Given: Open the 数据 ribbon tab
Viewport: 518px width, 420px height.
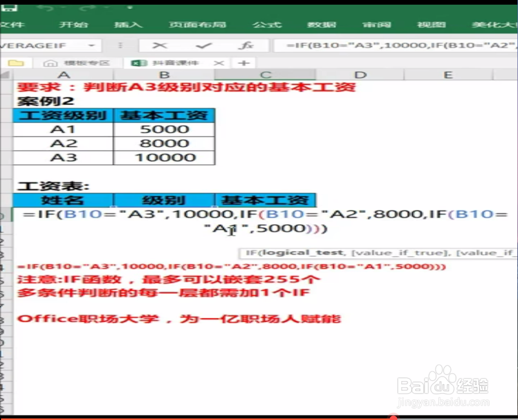Looking at the screenshot, I should pyautogui.click(x=321, y=25).
